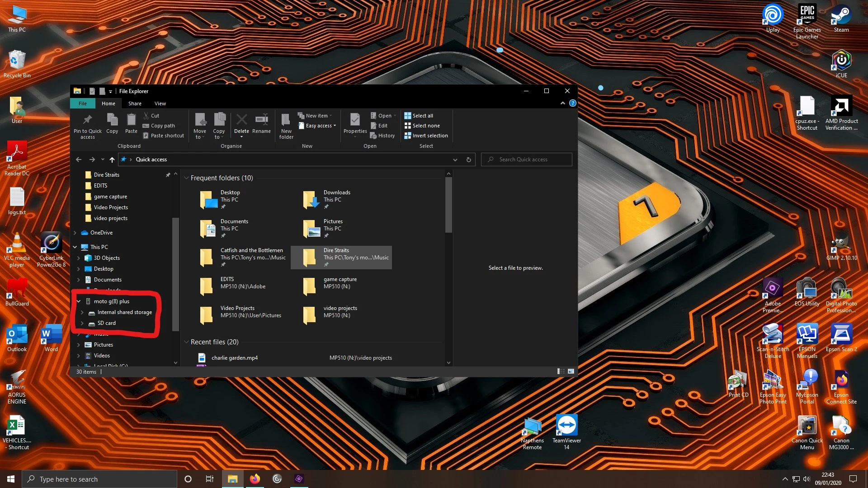Expand the SD card tree node
This screenshot has height=488, width=868.
coord(82,323)
